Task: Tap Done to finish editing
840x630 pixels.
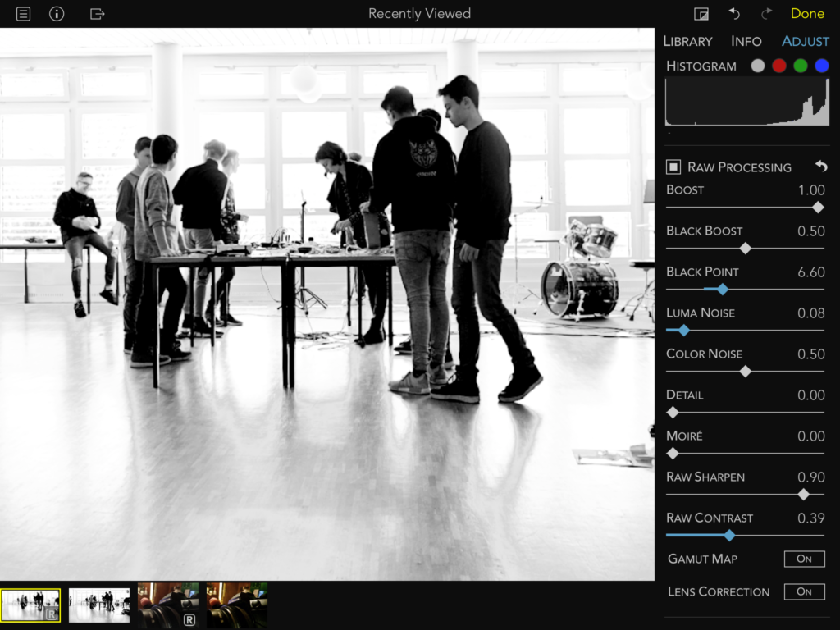Action: coord(807,13)
